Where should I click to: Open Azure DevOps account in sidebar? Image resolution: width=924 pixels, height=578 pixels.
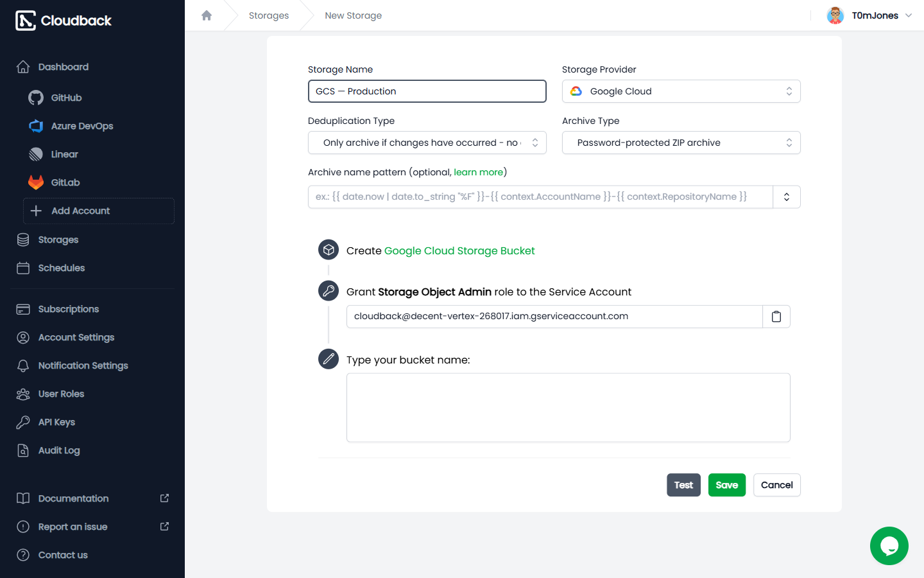tap(82, 126)
